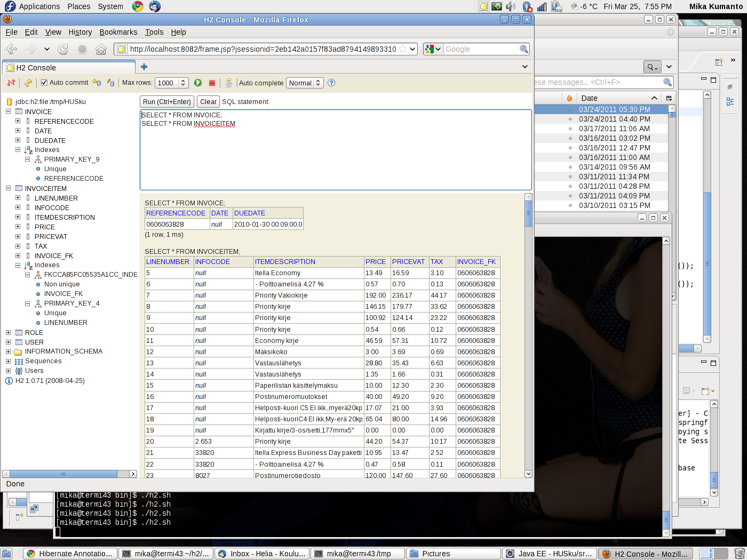This screenshot has width=747, height=560.
Task: Open the Bookmarks menu
Action: click(x=118, y=32)
